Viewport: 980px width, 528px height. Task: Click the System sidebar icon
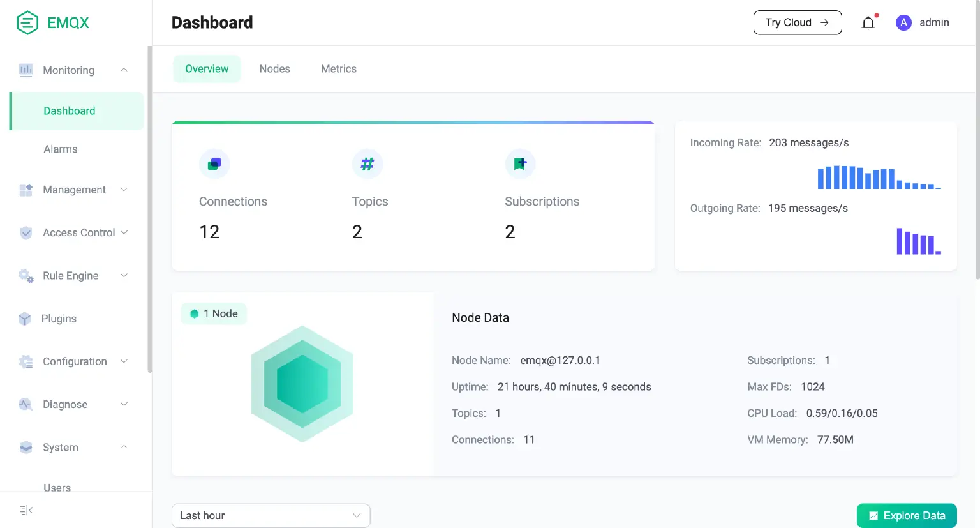click(x=26, y=447)
